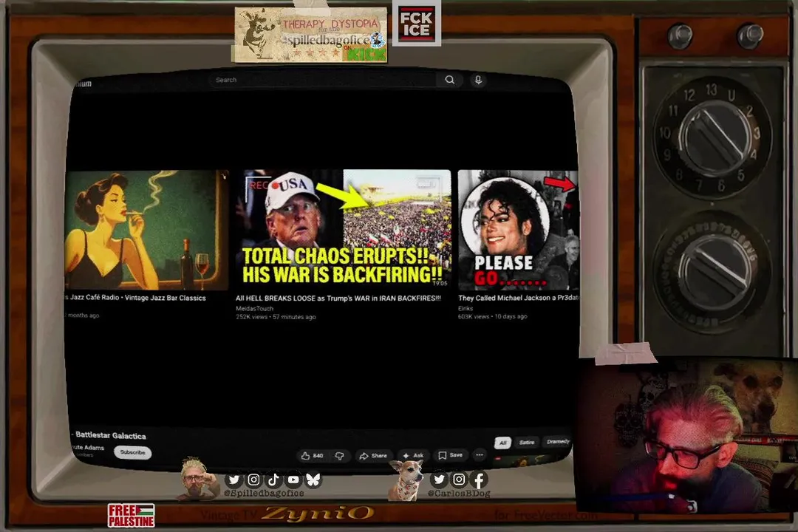Click the FCK ICE badge
Screen dimensions: 798x532
(x=416, y=24)
